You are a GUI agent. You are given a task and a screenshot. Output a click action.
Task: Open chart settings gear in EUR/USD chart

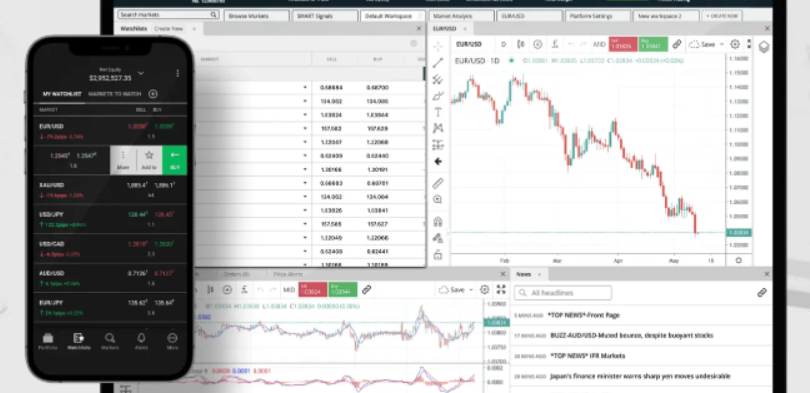(x=735, y=44)
